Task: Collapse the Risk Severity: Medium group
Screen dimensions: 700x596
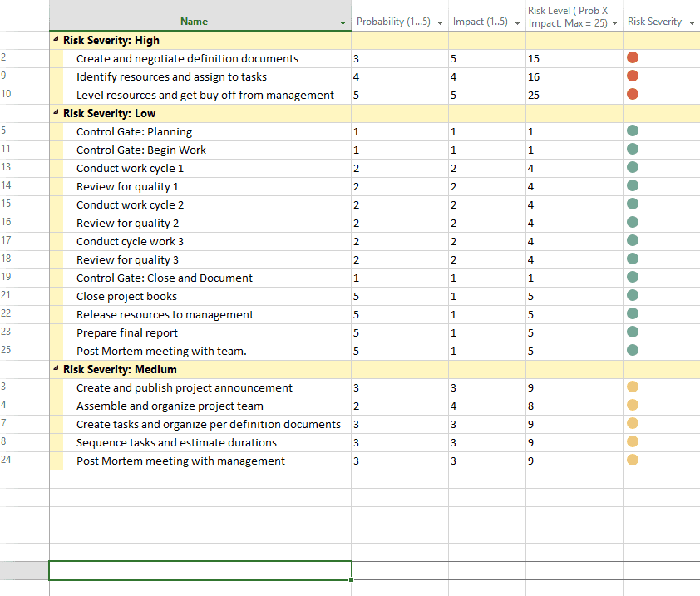Action: [56, 368]
